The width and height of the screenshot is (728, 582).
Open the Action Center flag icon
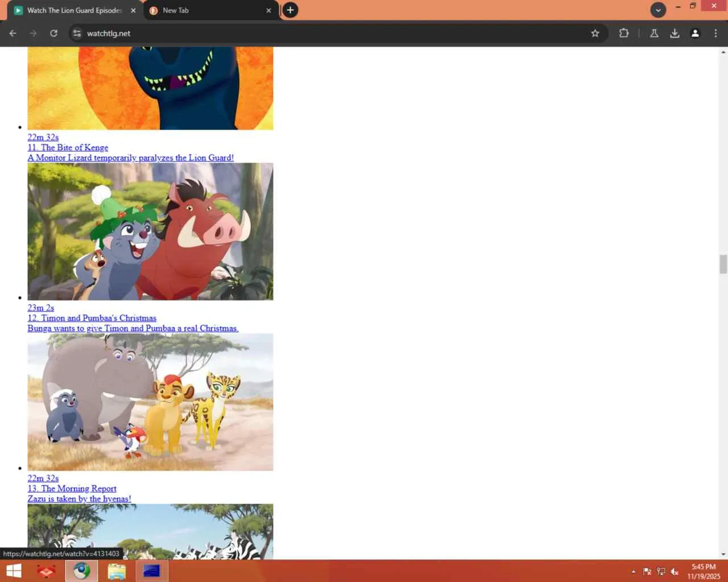coord(647,572)
